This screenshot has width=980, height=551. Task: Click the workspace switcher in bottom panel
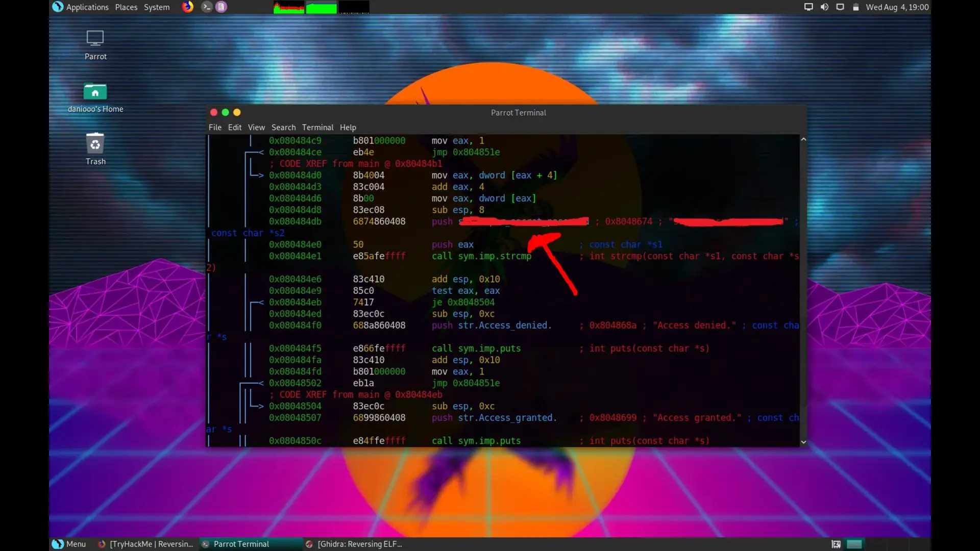[x=854, y=544]
